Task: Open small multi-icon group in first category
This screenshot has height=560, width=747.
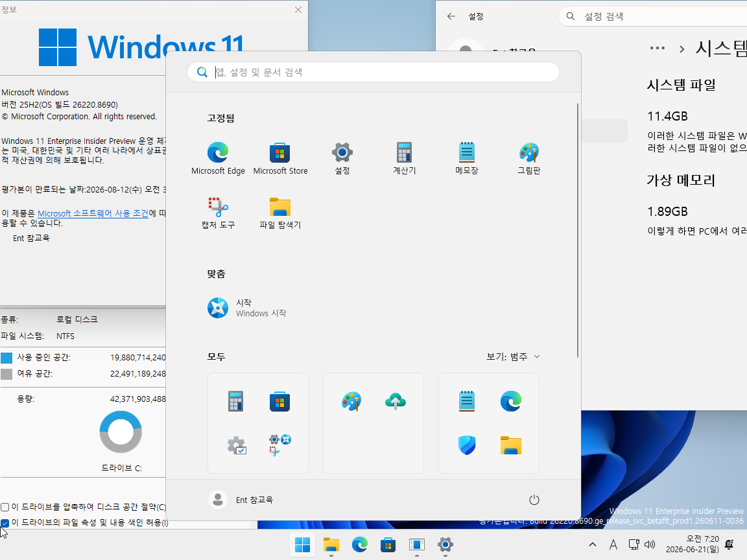Action: [279, 445]
